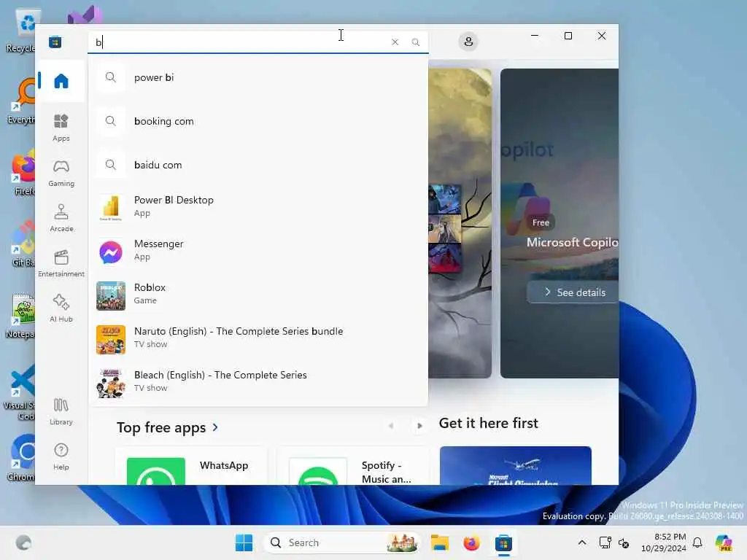747x560 pixels.
Task: Open Naruto Complete Series bundle result
Action: (258, 338)
